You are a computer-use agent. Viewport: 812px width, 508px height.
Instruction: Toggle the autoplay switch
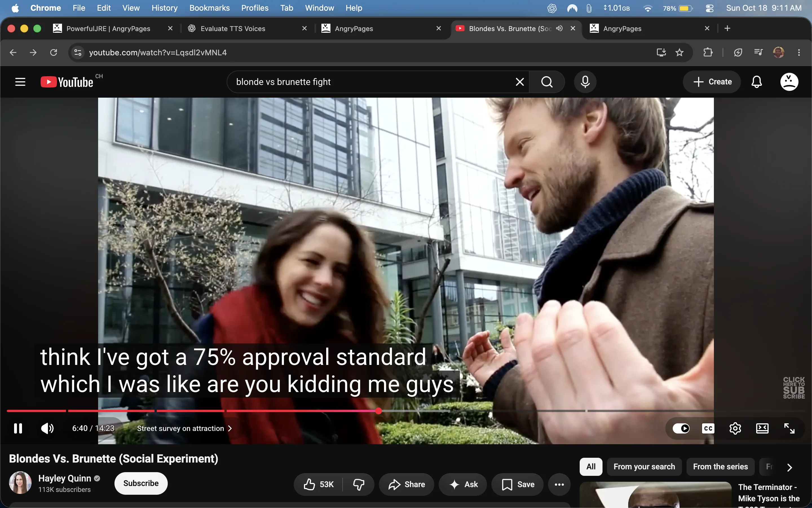[681, 428]
